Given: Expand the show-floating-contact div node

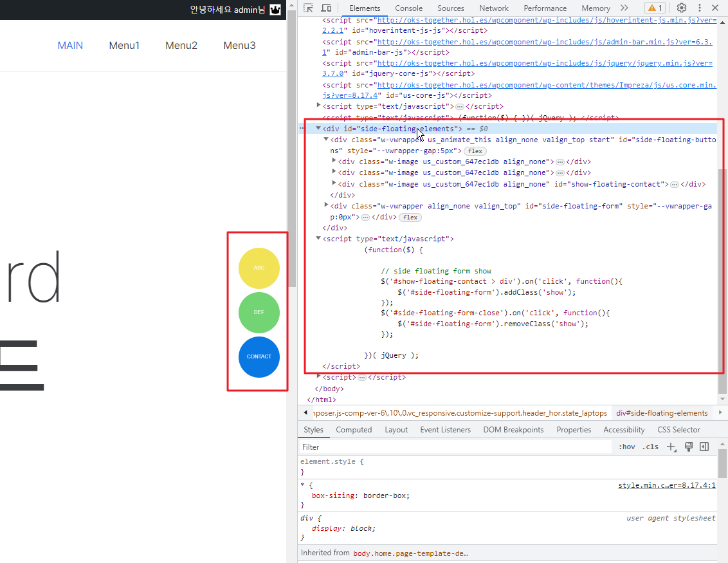Looking at the screenshot, I should [334, 183].
